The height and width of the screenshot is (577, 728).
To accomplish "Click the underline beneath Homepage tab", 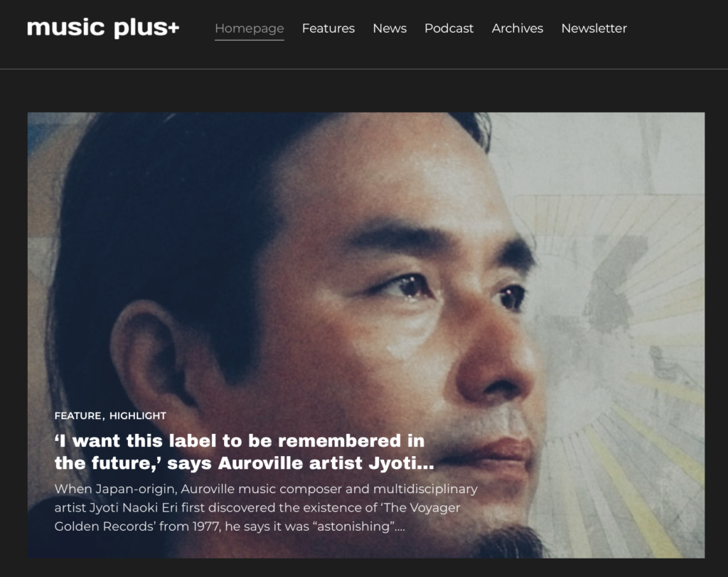I will click(250, 40).
